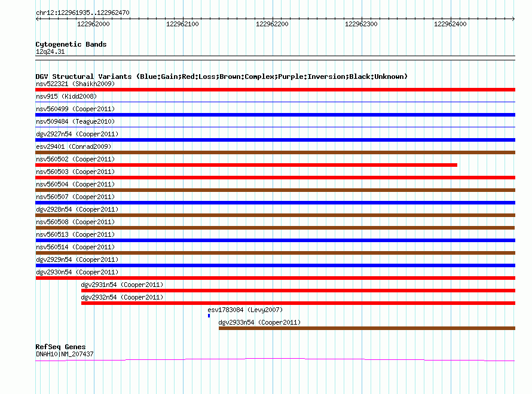Click ruler position 122962000
Viewport: 532px width, 394px height.
tap(94, 24)
